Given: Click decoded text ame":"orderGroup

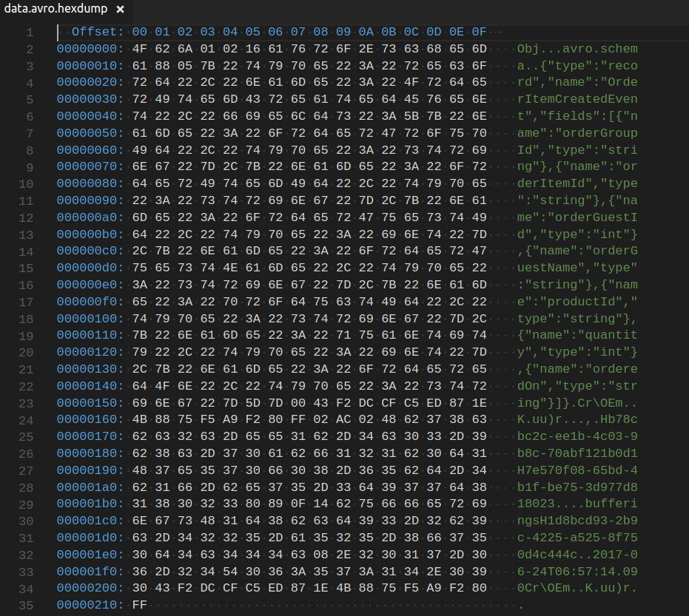Looking at the screenshot, I should point(577,133).
